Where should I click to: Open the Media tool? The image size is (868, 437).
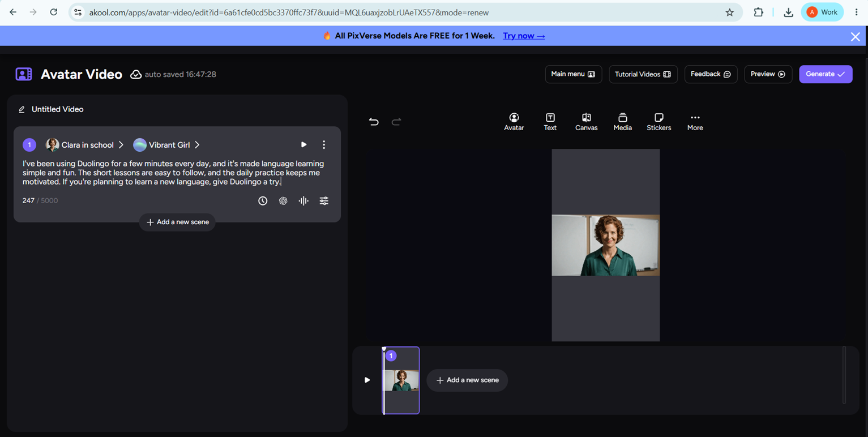(622, 122)
